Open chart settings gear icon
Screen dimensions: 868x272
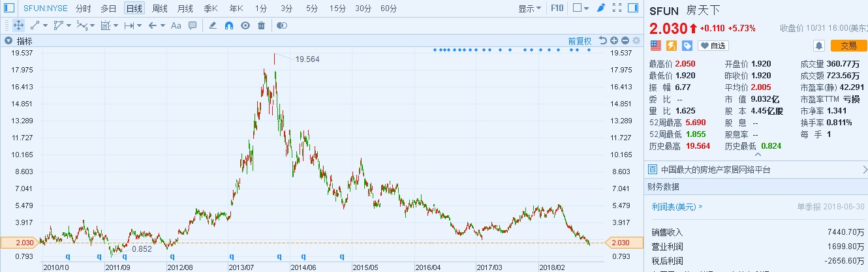(636, 40)
